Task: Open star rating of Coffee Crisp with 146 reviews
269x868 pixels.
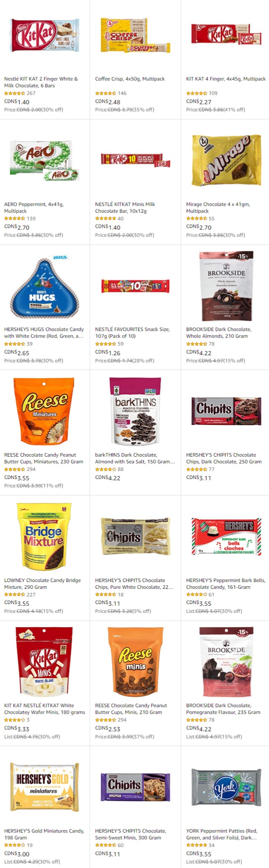Action: coord(105,93)
